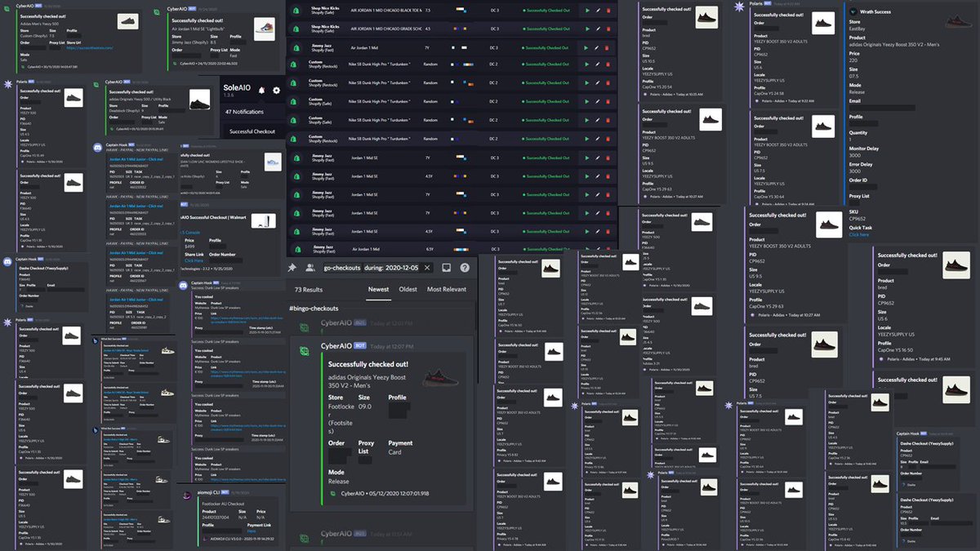
Task: Open the Discord member list icon
Action: (x=310, y=267)
